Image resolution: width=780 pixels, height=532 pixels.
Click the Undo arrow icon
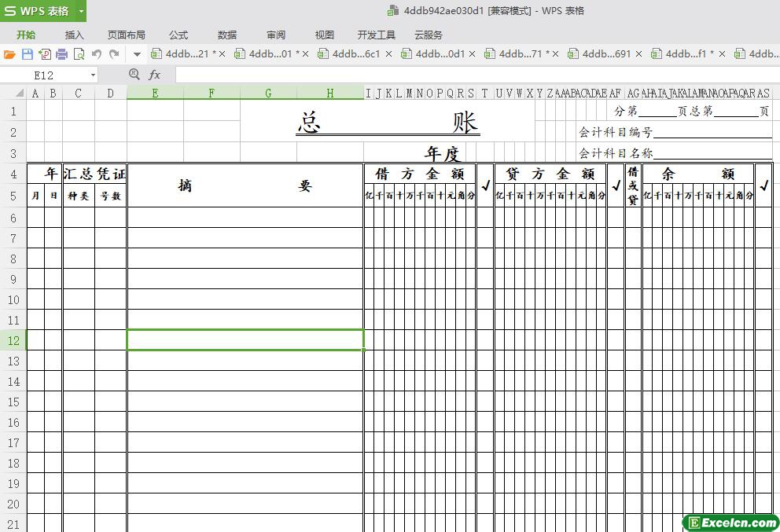coord(97,53)
